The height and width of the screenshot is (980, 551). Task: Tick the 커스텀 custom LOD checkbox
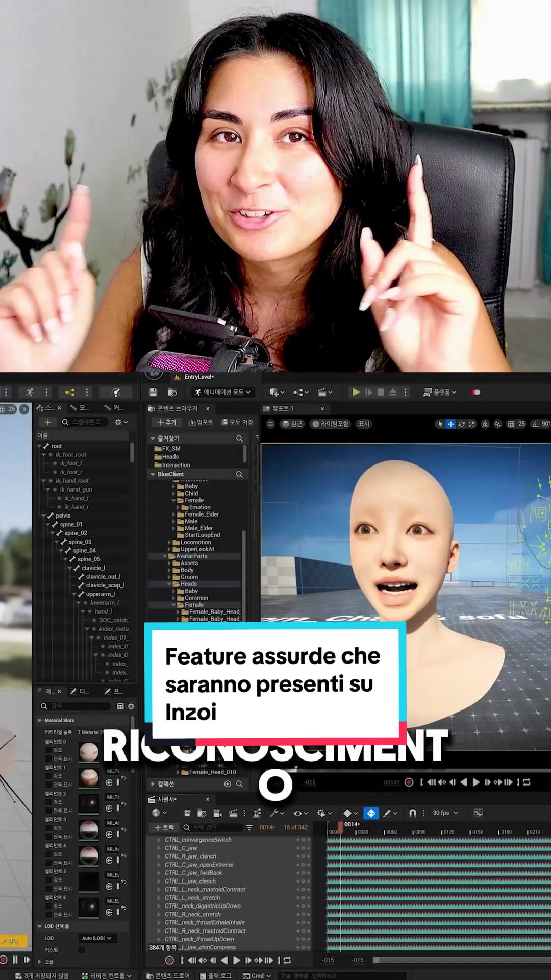82,950
